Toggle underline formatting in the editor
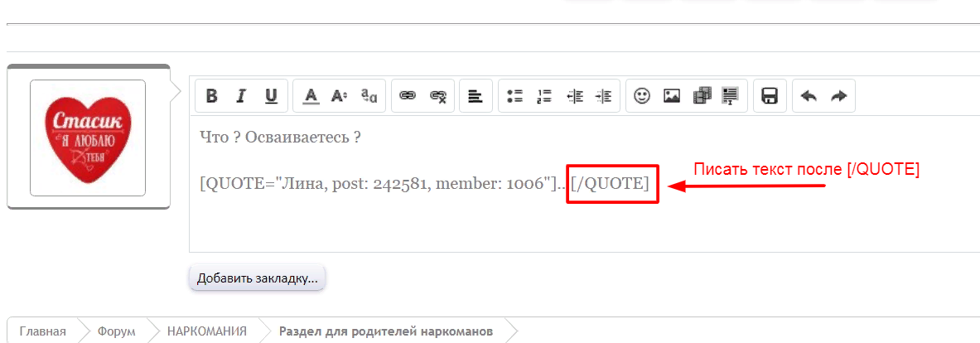 pos(271,95)
